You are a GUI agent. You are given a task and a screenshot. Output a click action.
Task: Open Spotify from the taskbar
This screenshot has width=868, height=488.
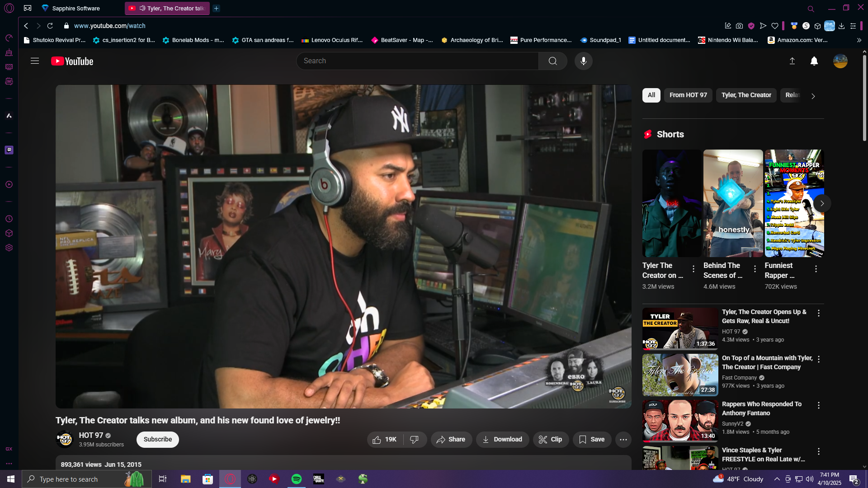click(297, 479)
